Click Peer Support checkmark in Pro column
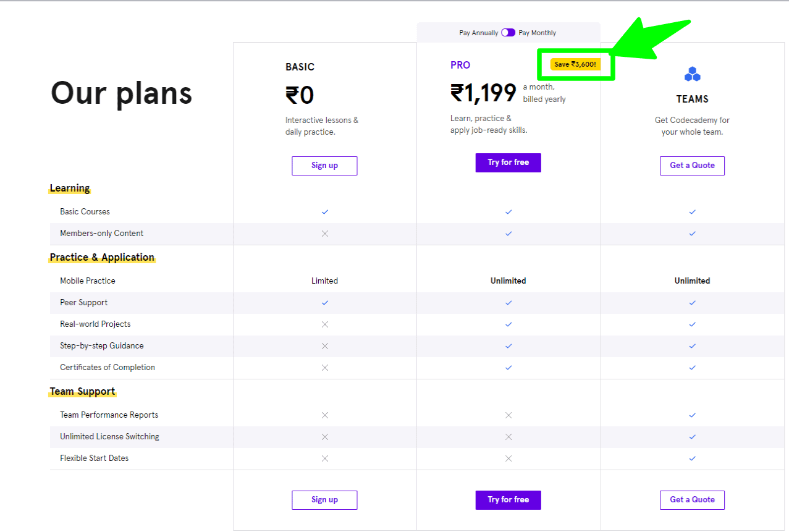The image size is (789, 532). click(x=508, y=303)
